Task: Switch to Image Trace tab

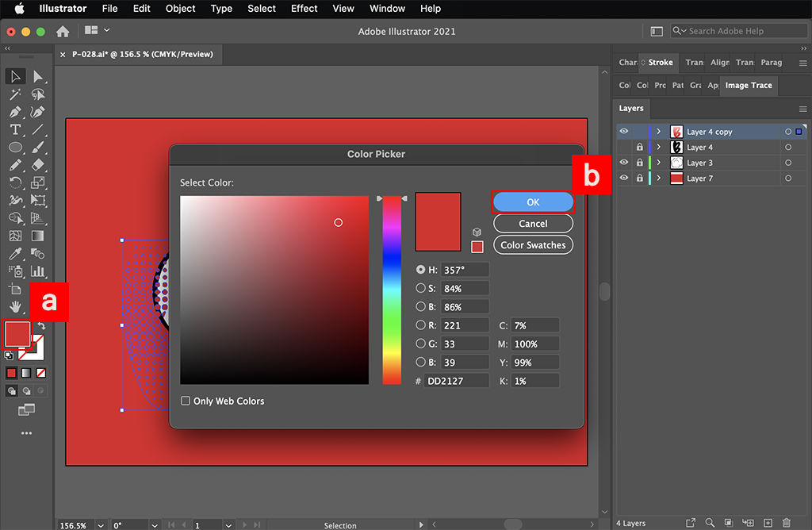Action: coord(749,86)
